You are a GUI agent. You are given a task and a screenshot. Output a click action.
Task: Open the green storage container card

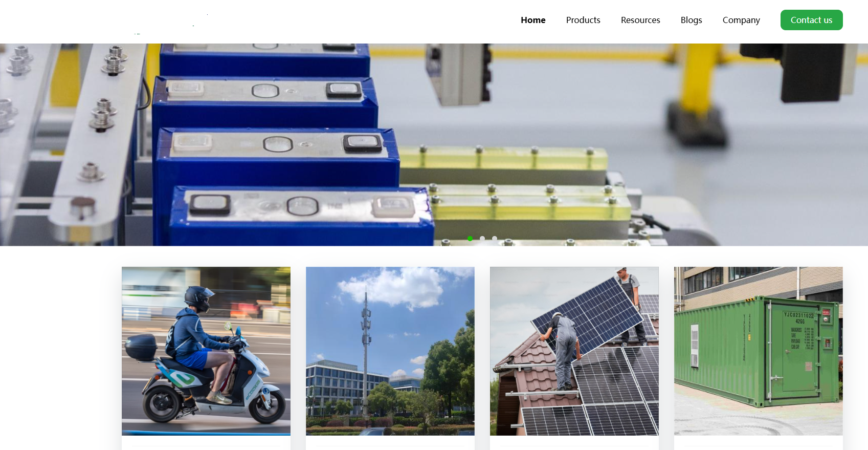pyautogui.click(x=759, y=351)
